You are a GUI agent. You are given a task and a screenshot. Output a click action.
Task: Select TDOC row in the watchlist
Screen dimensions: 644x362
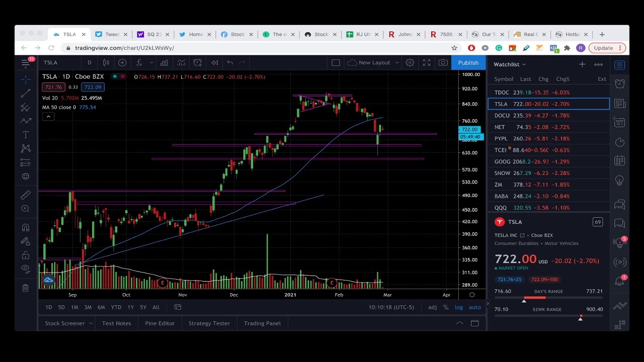pos(548,93)
